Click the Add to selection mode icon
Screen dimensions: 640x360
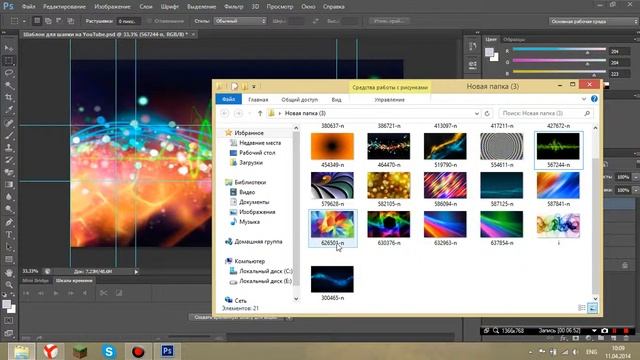coord(48,21)
